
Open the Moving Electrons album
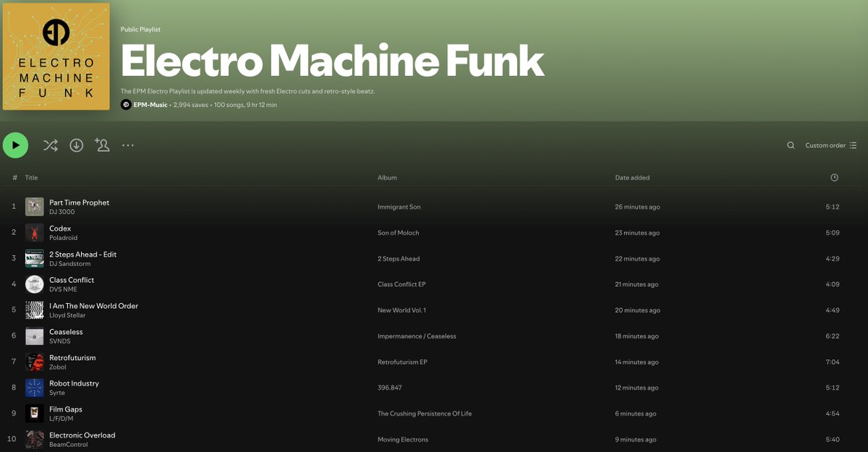(x=403, y=440)
